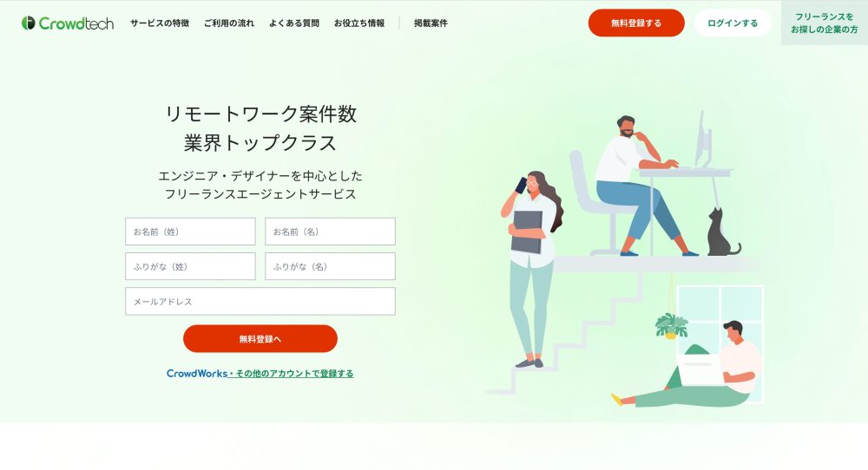Click the black cat illustration

(x=722, y=232)
